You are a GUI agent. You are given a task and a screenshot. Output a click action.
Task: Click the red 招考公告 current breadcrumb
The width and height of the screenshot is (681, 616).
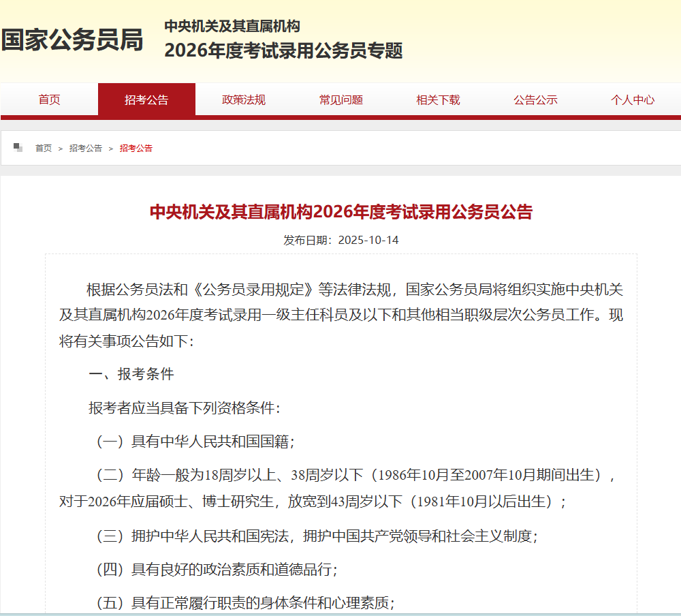click(136, 149)
